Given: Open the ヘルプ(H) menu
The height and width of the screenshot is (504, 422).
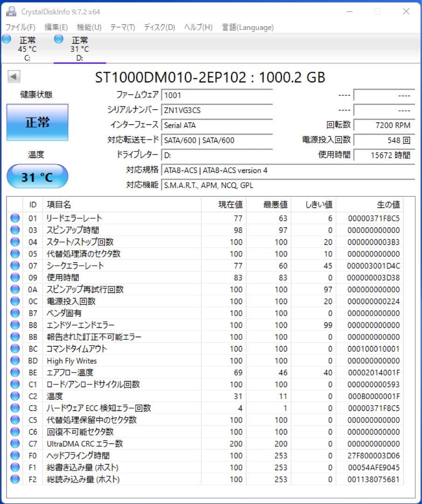Looking at the screenshot, I should [198, 27].
